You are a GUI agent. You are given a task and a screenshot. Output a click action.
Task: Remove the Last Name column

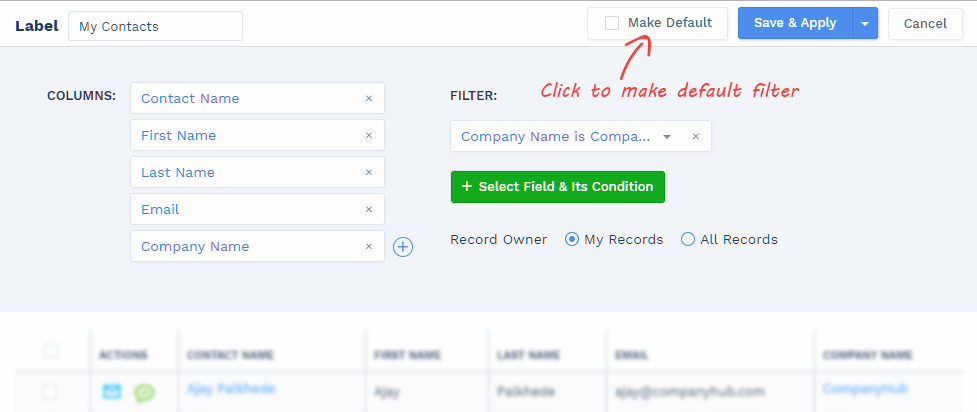369,172
